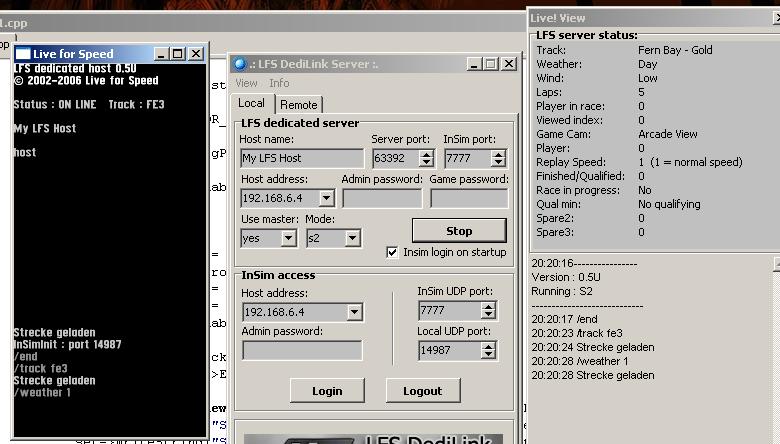Click the InSim port field showing 7777

(468, 158)
